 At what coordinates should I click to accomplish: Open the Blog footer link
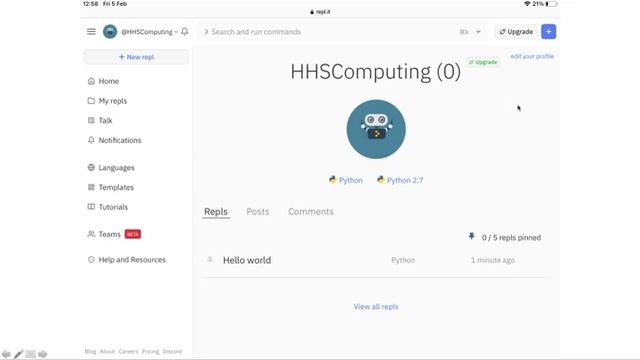(90, 351)
